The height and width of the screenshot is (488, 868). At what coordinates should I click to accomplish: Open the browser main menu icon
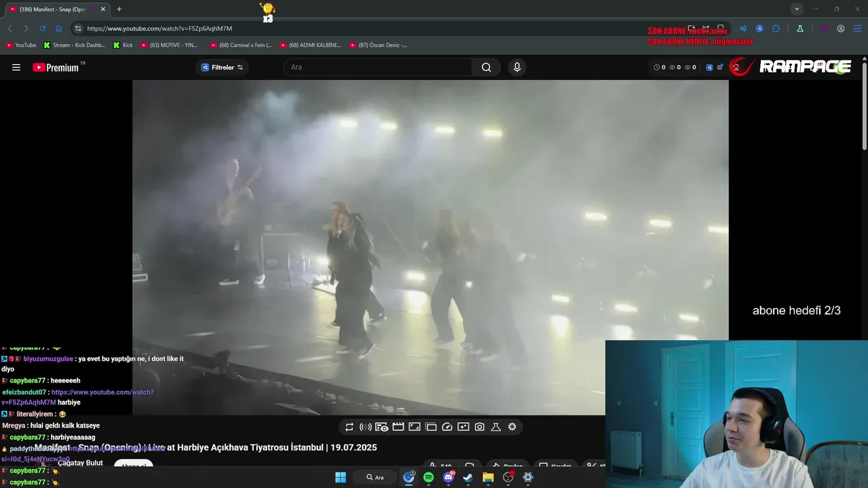[858, 28]
